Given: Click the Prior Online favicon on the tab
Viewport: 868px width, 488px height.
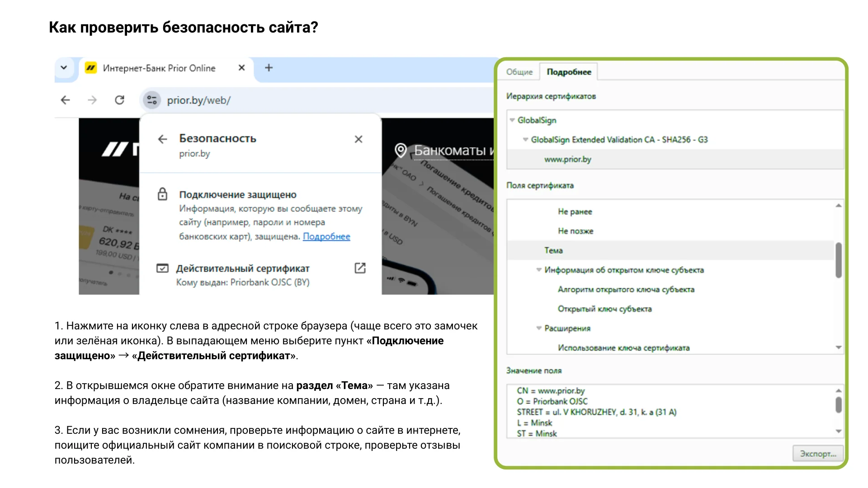Looking at the screenshot, I should point(90,68).
